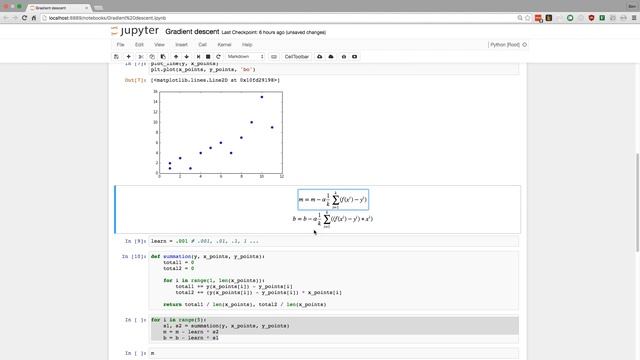
Task: Cut selected cell with the scissors icon
Action: click(x=141, y=57)
